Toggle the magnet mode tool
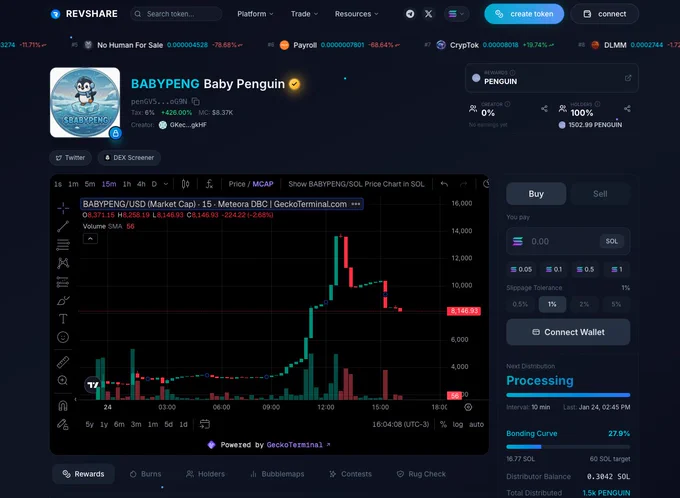This screenshot has height=498, width=680. point(63,406)
